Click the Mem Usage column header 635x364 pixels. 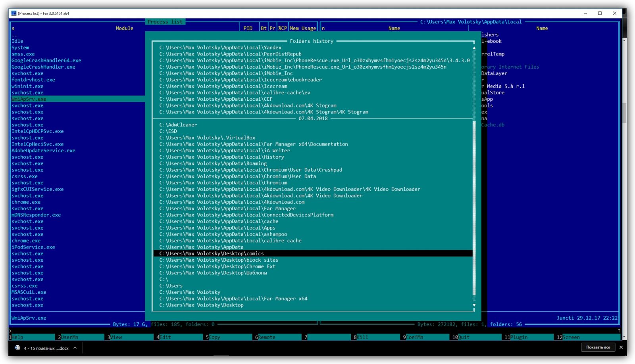302,28
